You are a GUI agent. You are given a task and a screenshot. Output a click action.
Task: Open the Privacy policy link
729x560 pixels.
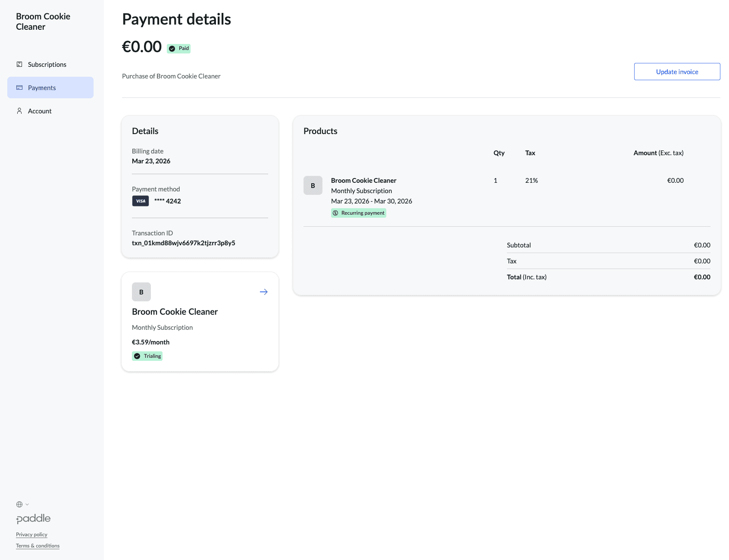point(31,534)
